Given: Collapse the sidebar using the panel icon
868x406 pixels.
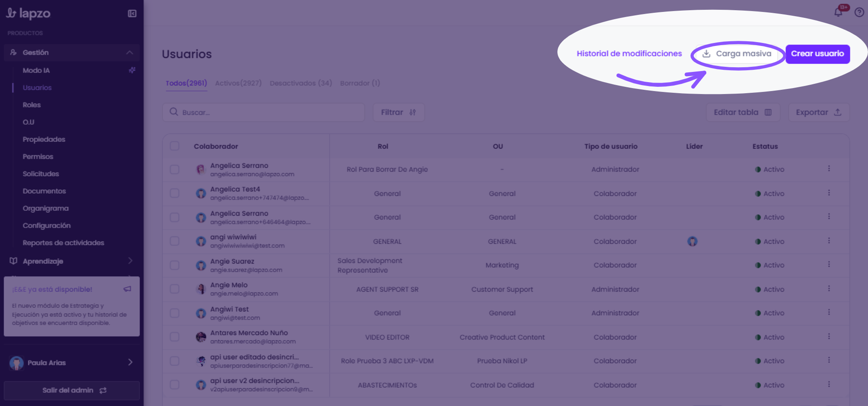Looking at the screenshot, I should pos(132,14).
